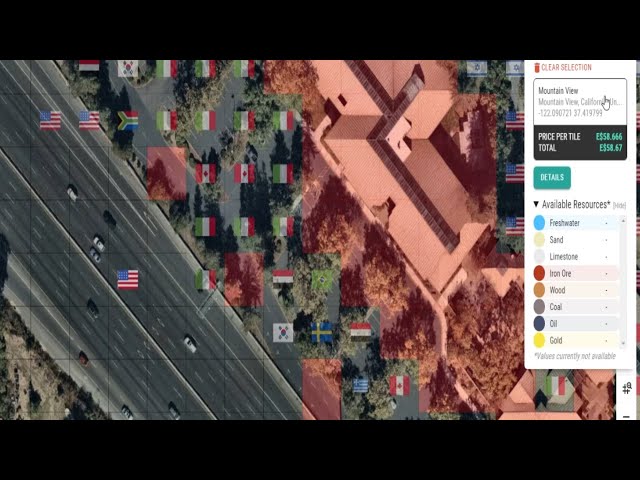Click the grid zoom tool icon
The image size is (640, 480).
[627, 388]
